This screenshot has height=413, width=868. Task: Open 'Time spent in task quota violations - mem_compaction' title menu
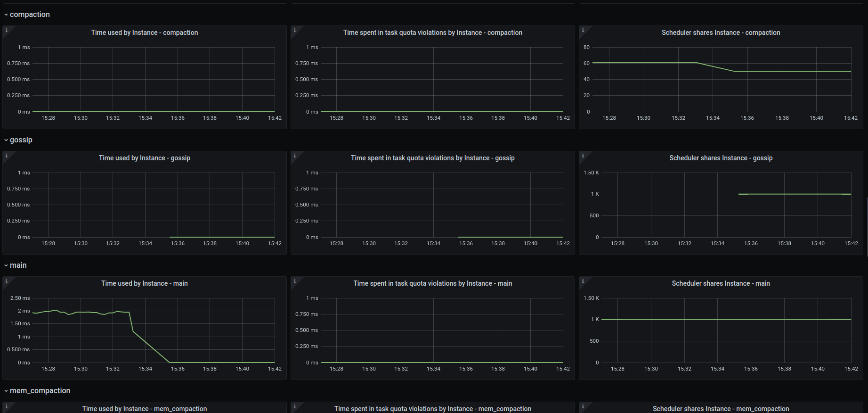(x=433, y=409)
